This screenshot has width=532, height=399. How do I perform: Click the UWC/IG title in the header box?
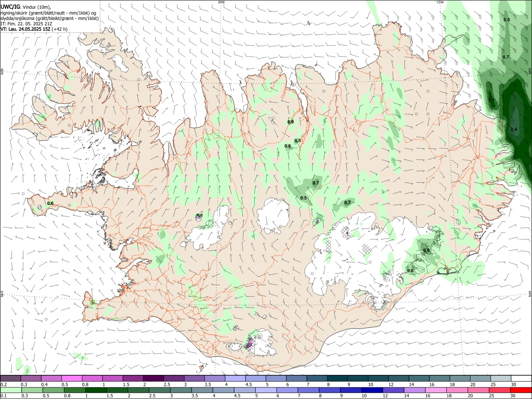(10, 7)
